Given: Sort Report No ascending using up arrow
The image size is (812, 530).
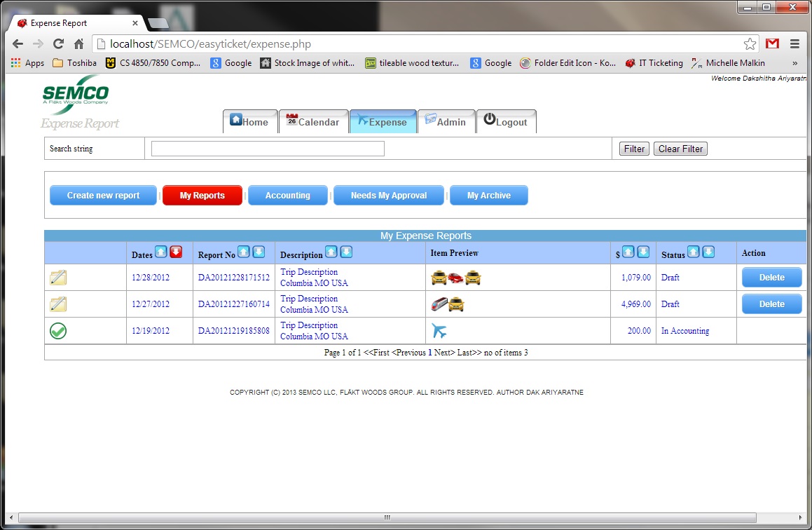Looking at the screenshot, I should pyautogui.click(x=243, y=252).
